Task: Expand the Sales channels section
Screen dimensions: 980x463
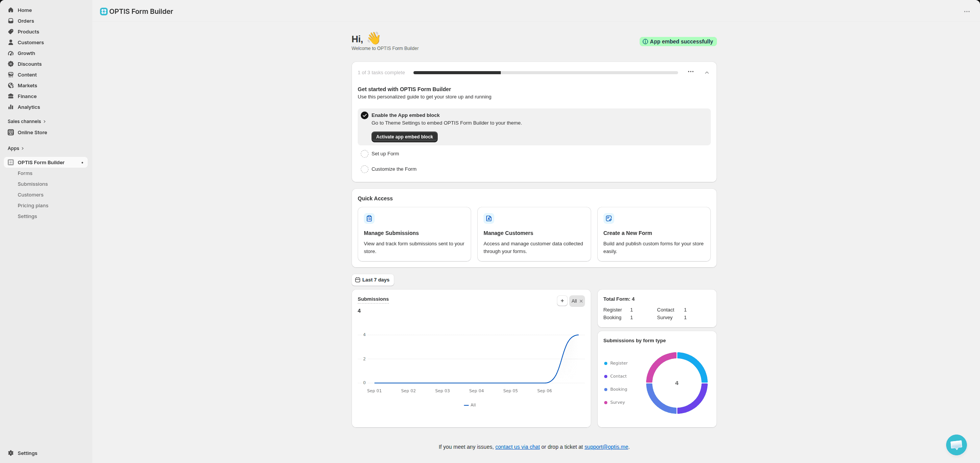Action: 27,122
